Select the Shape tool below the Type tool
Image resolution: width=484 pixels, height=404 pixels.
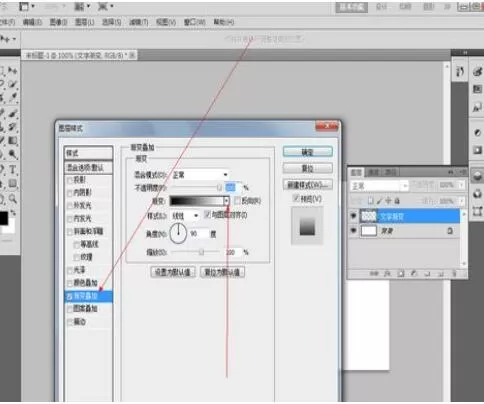click(x=12, y=184)
